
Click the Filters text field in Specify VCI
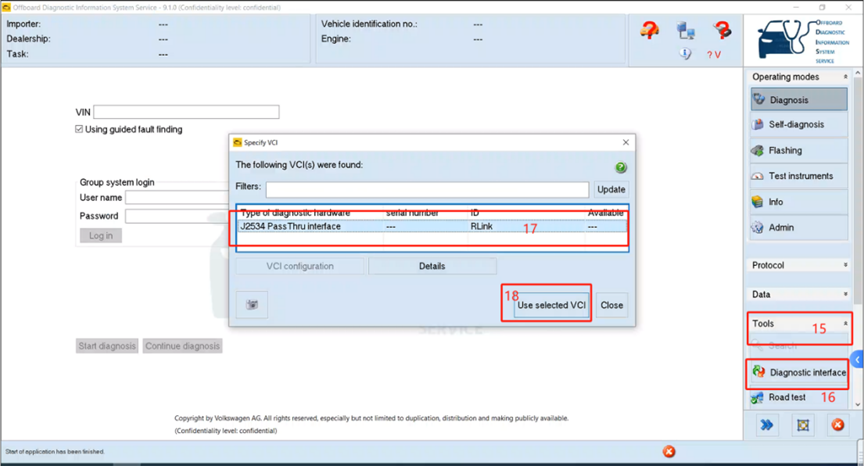click(x=428, y=189)
